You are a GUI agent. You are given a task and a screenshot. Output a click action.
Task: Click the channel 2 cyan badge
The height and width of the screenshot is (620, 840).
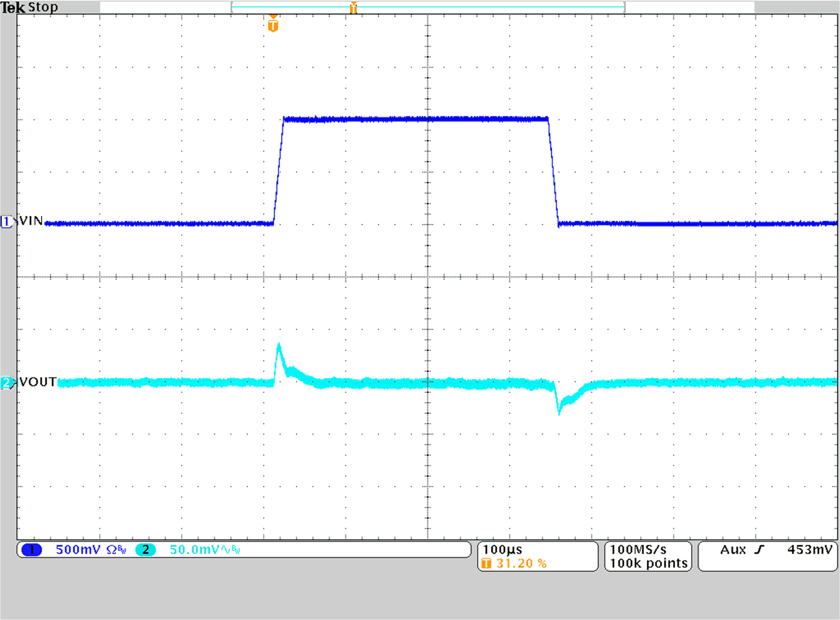pos(145,549)
